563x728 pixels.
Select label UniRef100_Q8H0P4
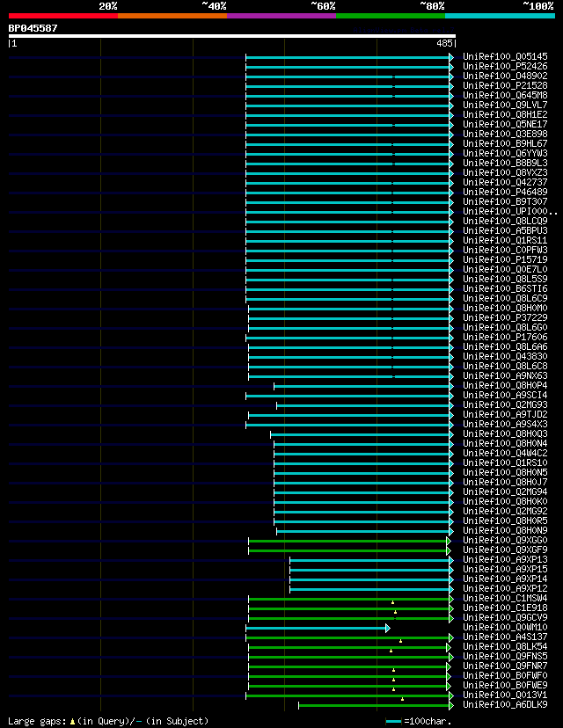[505, 385]
